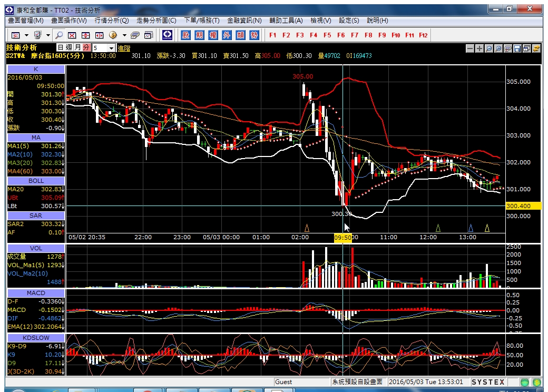Open the 行情分析(Q) menu

112,21
